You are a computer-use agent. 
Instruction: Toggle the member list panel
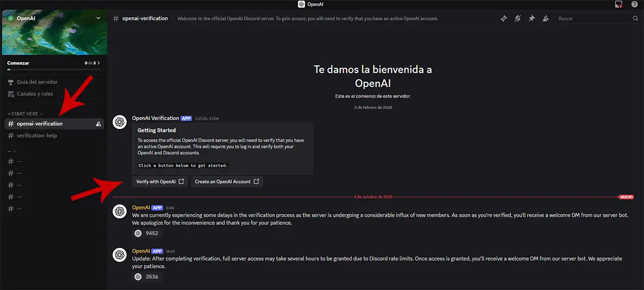pyautogui.click(x=545, y=18)
